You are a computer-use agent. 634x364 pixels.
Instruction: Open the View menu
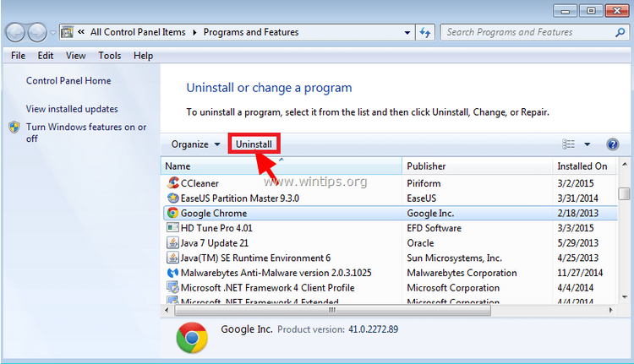pos(75,56)
